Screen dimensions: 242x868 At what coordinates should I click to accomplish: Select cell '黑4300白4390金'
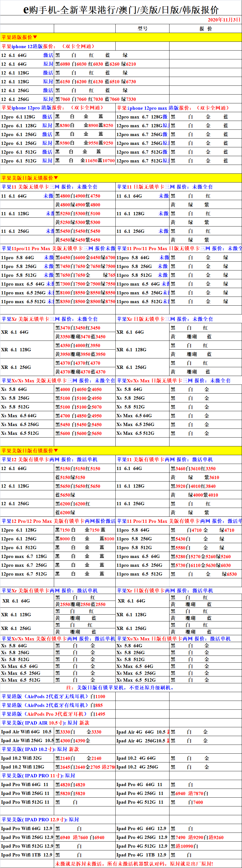pyautogui.click(x=85, y=740)
